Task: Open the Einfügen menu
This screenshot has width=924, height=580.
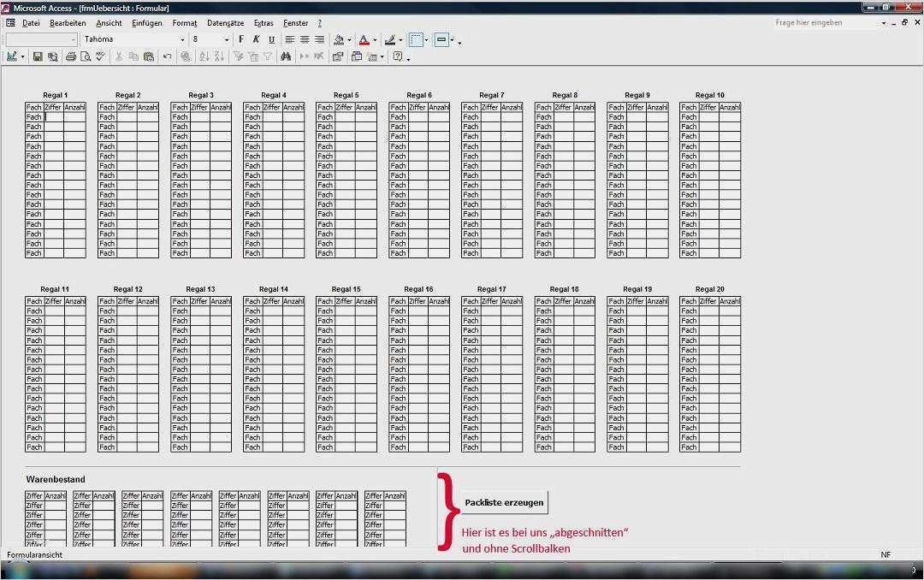Action: 147,23
